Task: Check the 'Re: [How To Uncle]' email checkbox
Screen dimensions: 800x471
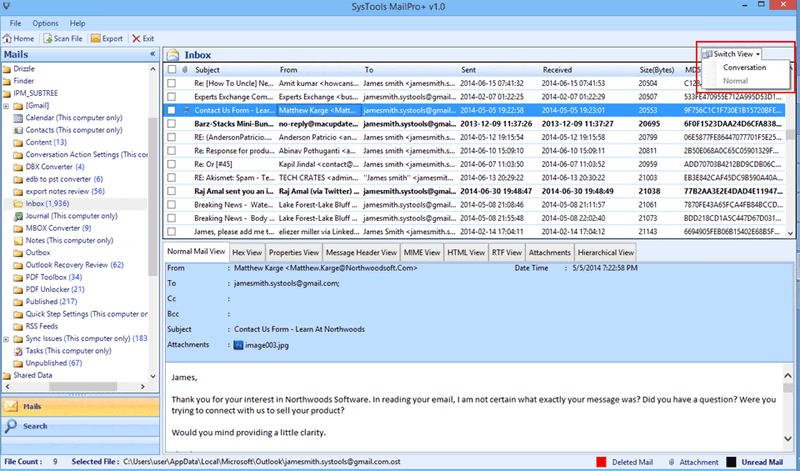Action: [171, 83]
